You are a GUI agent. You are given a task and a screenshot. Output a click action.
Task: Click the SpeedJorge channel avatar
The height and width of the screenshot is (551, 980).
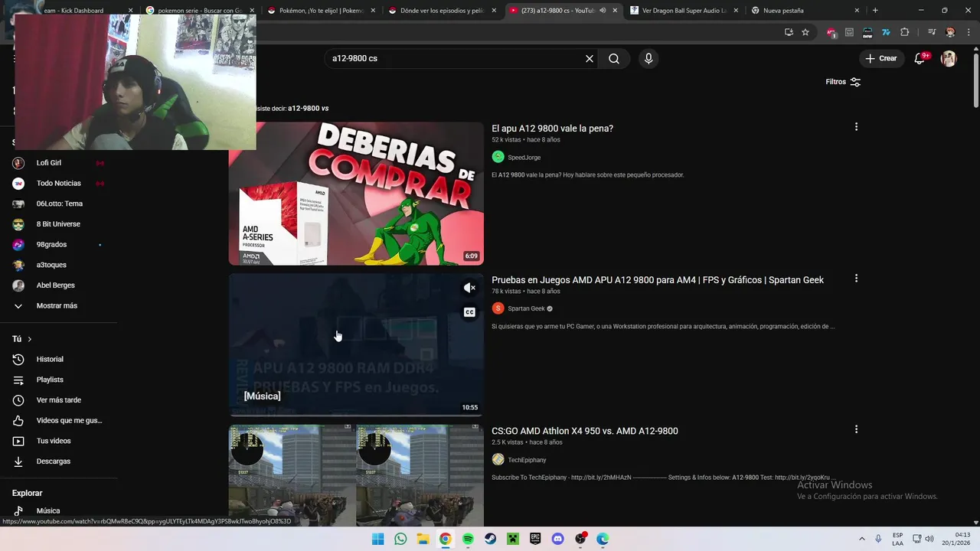pos(498,157)
